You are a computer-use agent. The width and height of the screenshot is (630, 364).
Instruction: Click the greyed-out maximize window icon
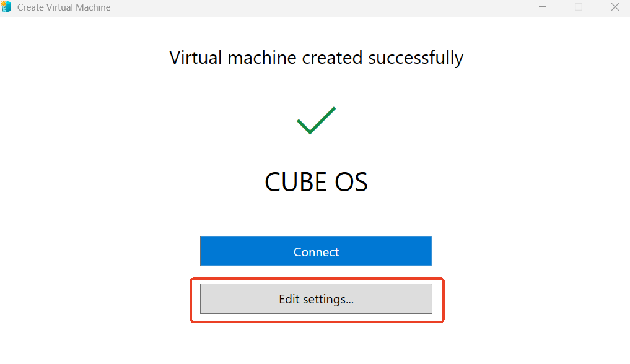point(579,7)
